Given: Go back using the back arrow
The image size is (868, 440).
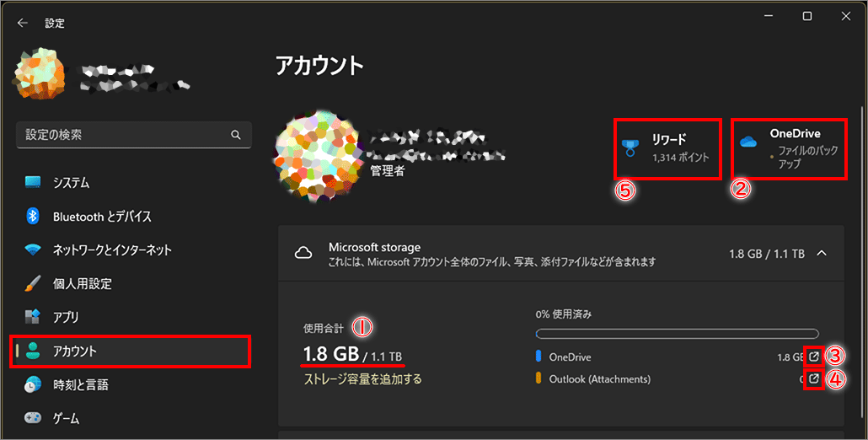Looking at the screenshot, I should pyautogui.click(x=22, y=23).
